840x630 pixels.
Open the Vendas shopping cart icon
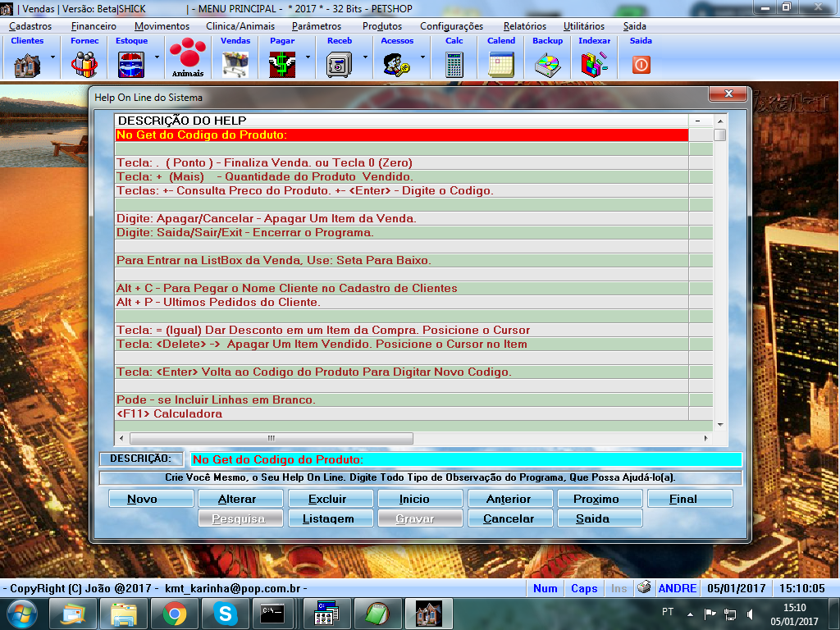235,66
